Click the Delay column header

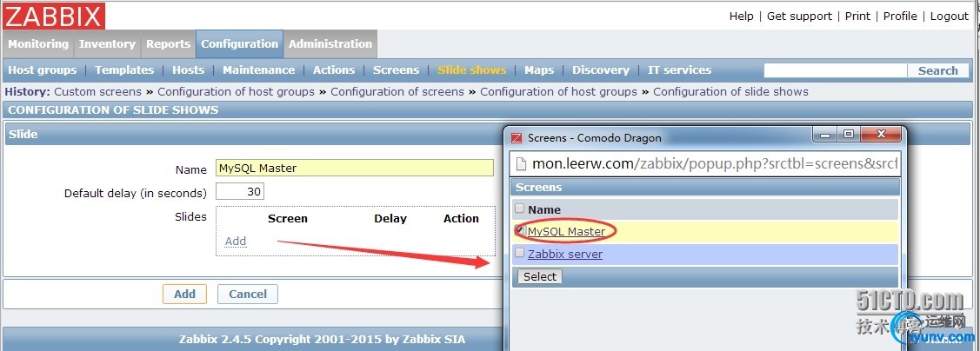(x=390, y=219)
